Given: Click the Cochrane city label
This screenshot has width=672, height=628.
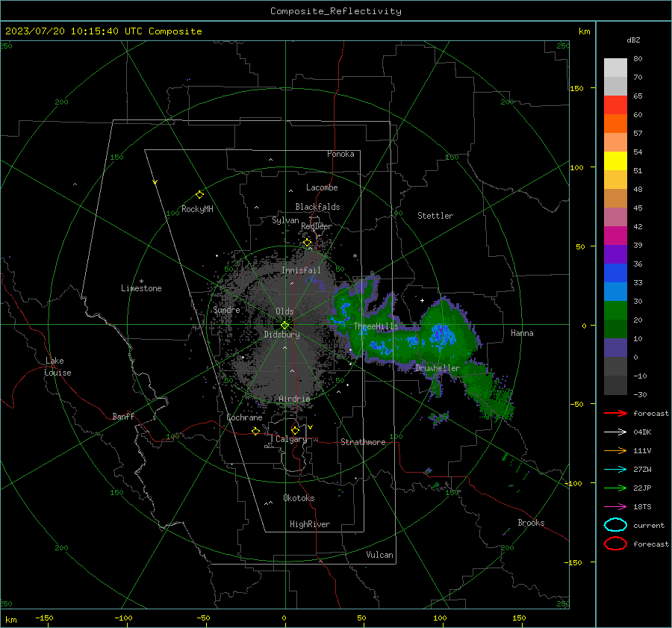Looking at the screenshot, I should 244,417.
